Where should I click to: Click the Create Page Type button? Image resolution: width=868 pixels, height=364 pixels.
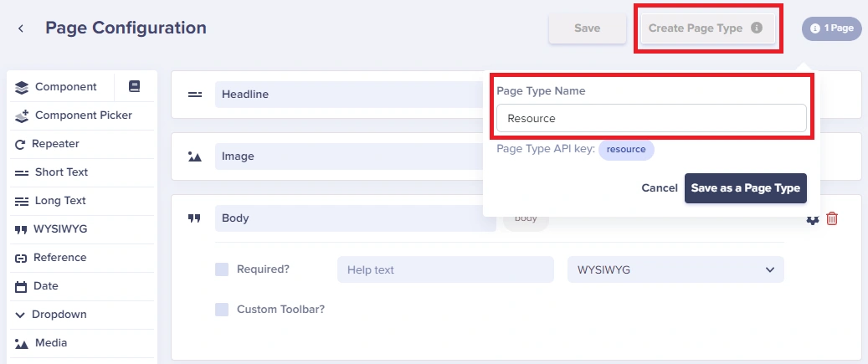707,28
